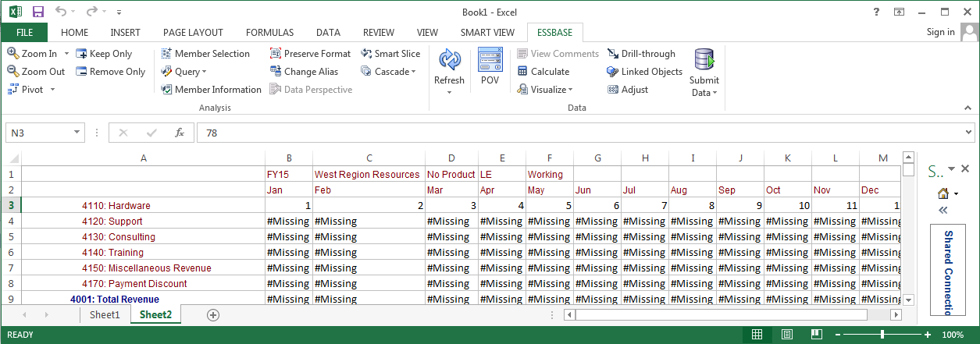Open Smart View panel Home icon
The image size is (980, 344).
point(943,193)
